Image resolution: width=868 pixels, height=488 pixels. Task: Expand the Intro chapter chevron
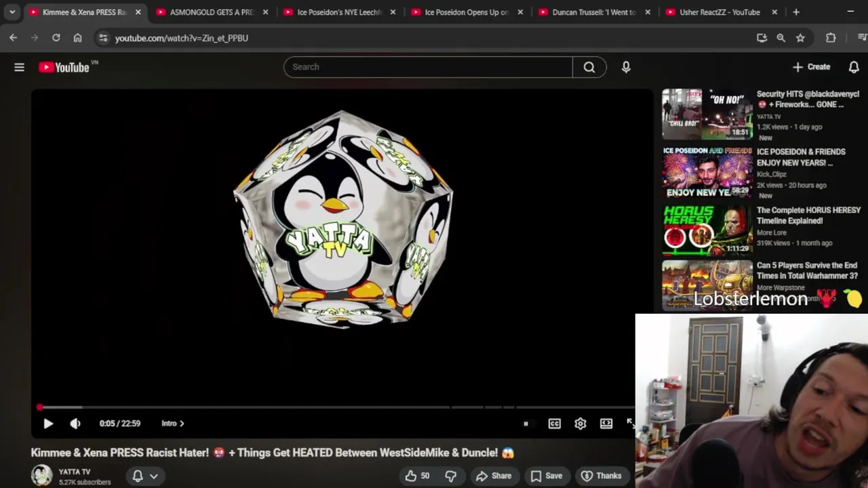(x=182, y=424)
